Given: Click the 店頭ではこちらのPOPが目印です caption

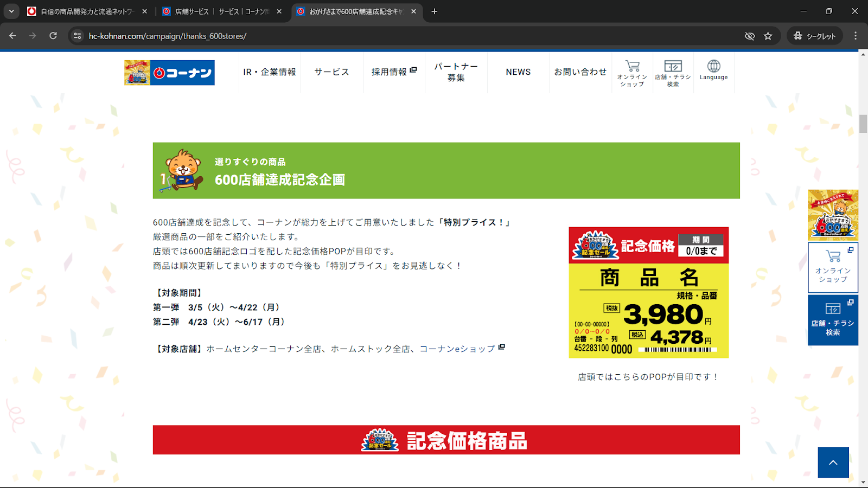Looking at the screenshot, I should click(648, 377).
